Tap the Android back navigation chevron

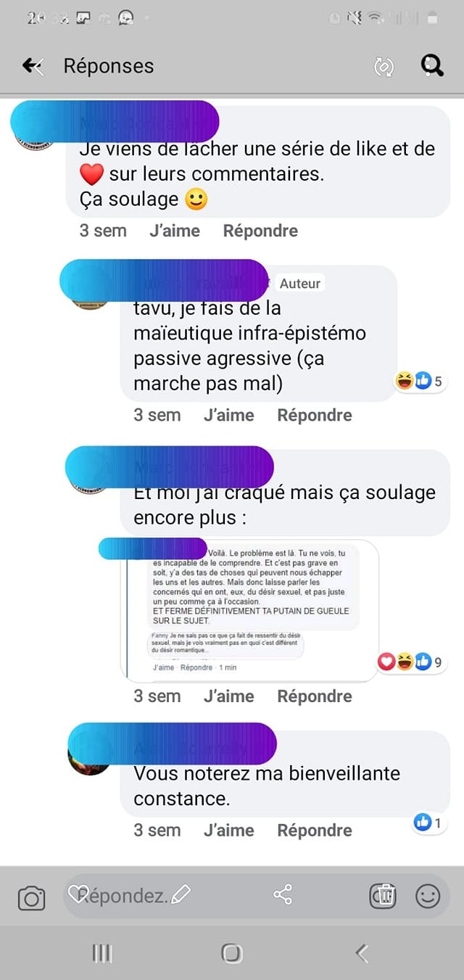pyautogui.click(x=362, y=953)
